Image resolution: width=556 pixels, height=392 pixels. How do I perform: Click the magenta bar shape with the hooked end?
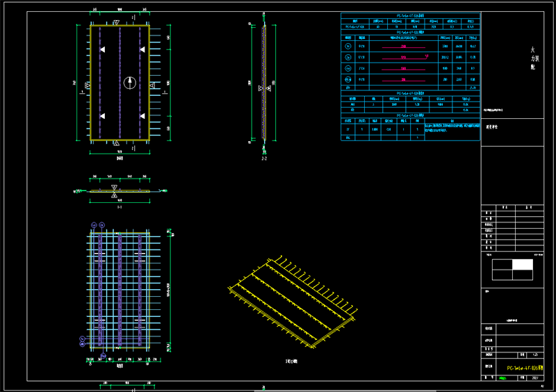pyautogui.click(x=405, y=57)
